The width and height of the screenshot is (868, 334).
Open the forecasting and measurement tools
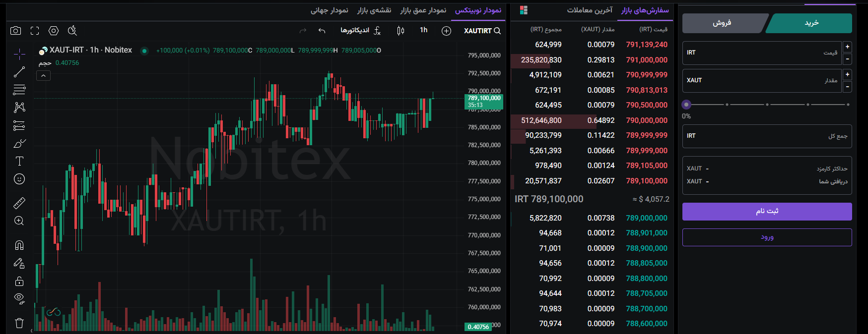(x=19, y=125)
